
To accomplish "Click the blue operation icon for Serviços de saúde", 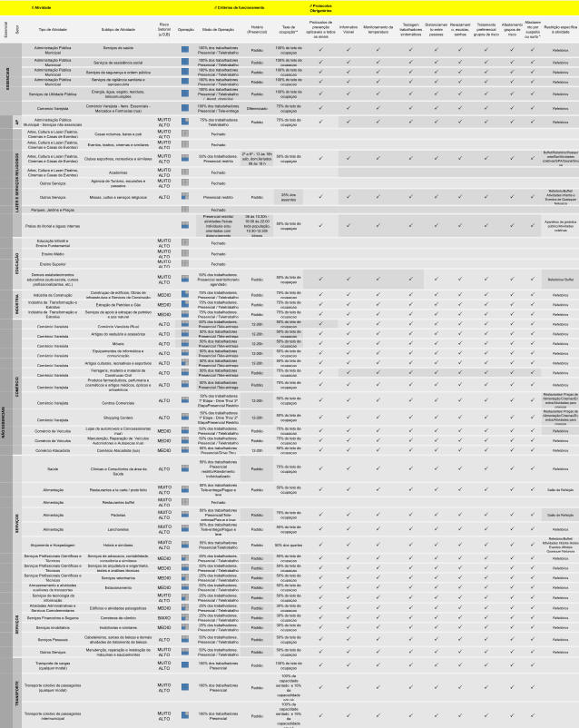I will coord(185,49).
